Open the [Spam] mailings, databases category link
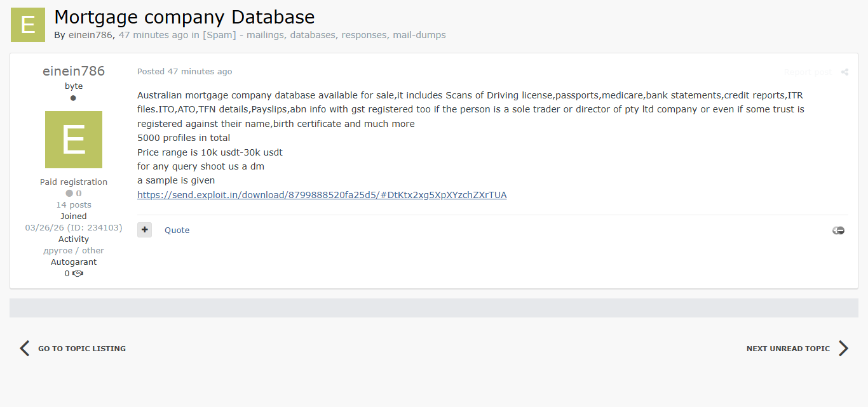The image size is (868, 407). 324,35
